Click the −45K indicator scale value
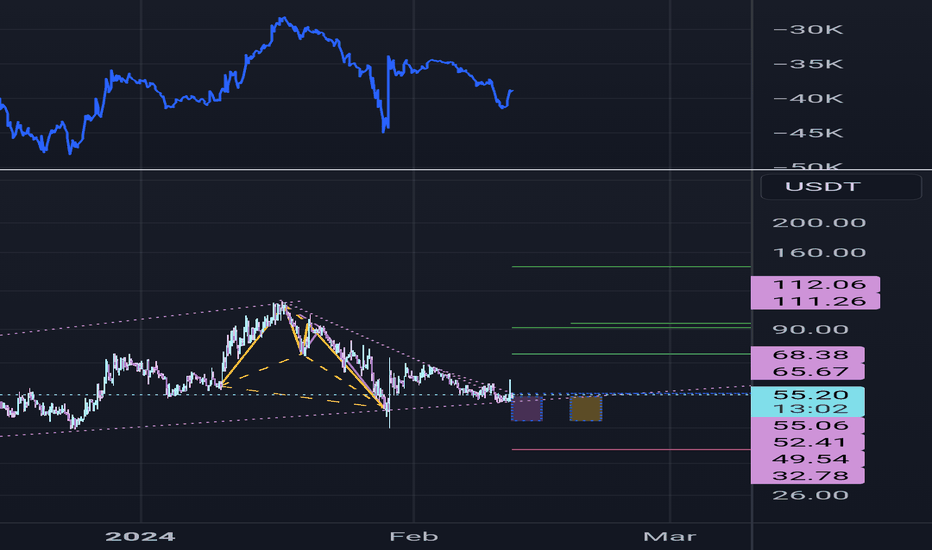This screenshot has height=550, width=932. (x=808, y=133)
